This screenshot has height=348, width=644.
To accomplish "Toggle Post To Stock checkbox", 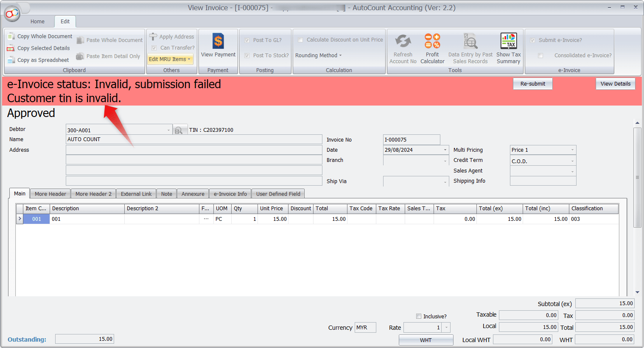I will pyautogui.click(x=247, y=56).
